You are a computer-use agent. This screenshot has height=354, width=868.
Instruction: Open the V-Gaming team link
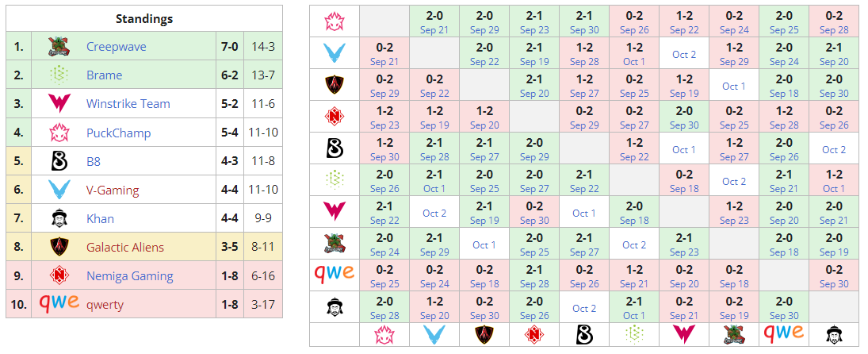pos(113,190)
